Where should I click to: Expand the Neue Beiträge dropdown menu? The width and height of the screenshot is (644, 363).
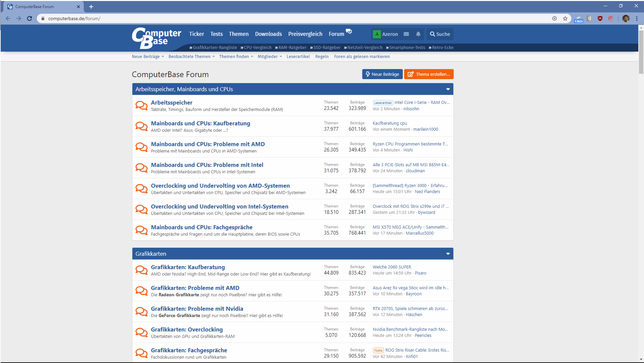point(163,56)
